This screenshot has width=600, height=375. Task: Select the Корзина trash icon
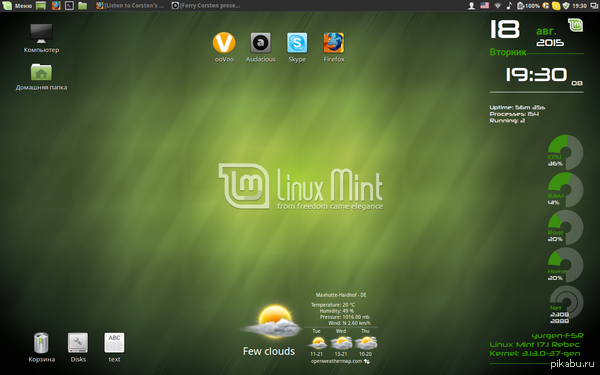click(x=41, y=347)
